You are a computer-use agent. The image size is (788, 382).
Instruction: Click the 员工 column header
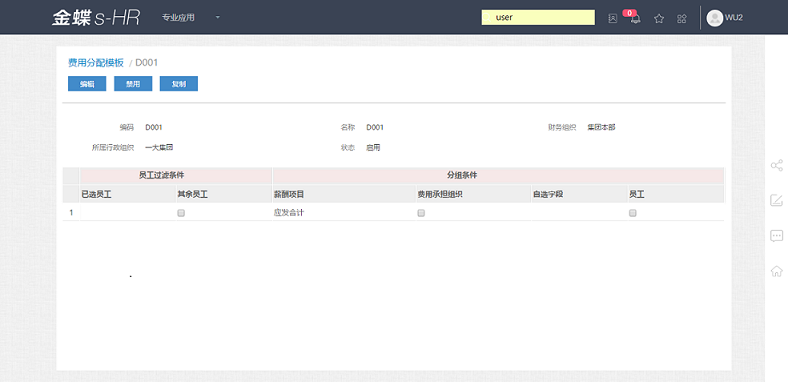coord(676,194)
